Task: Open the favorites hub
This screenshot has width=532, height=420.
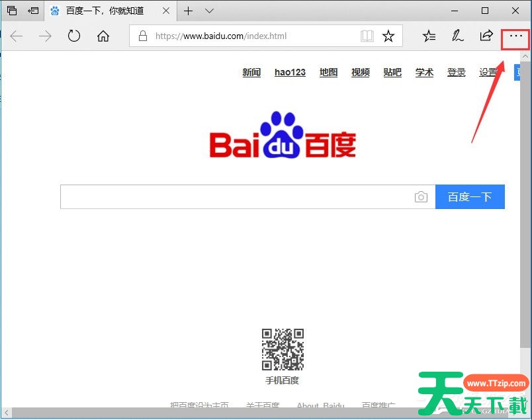Action: (x=429, y=36)
